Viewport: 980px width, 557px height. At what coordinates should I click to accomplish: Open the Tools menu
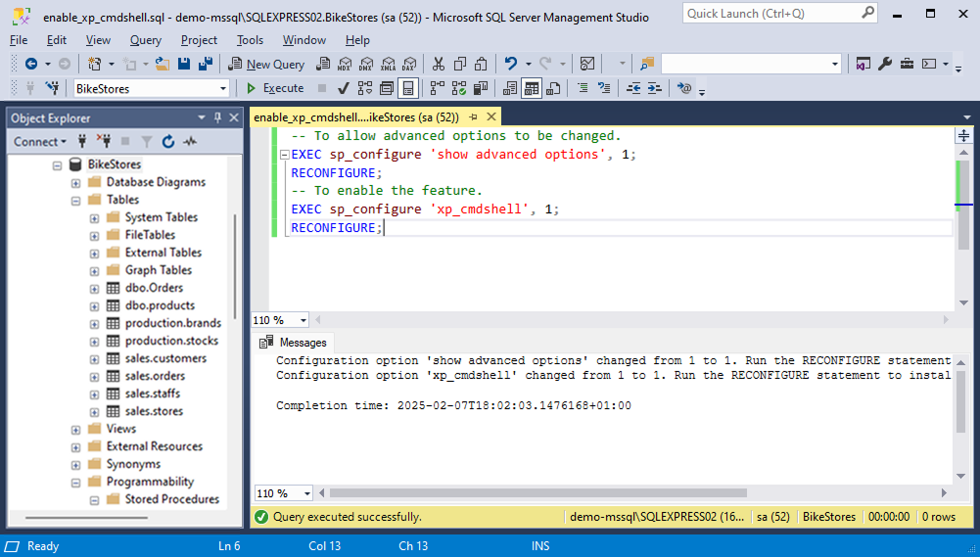tap(250, 40)
